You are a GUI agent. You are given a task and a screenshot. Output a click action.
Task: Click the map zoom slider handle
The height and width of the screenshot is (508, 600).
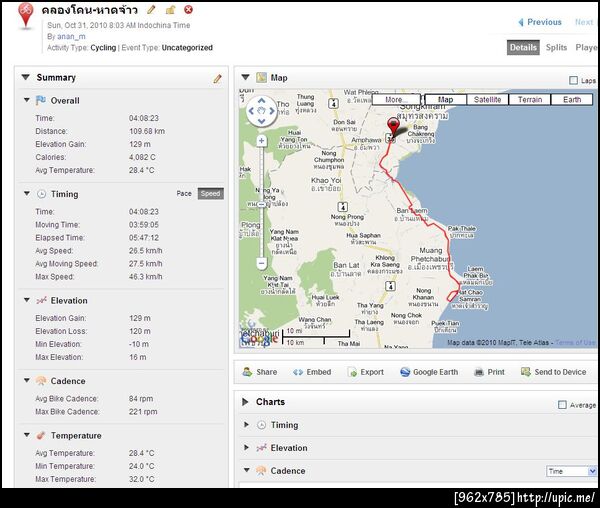[x=261, y=204]
